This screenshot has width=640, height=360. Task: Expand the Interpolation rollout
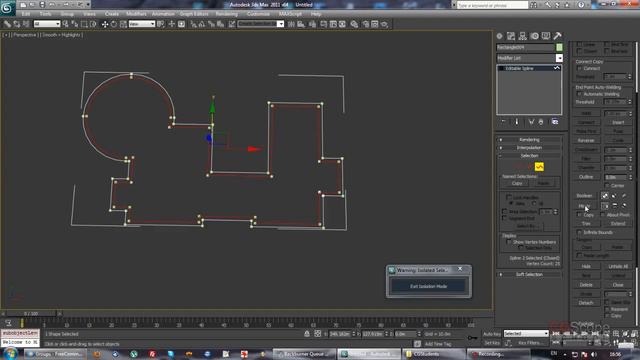[529, 148]
